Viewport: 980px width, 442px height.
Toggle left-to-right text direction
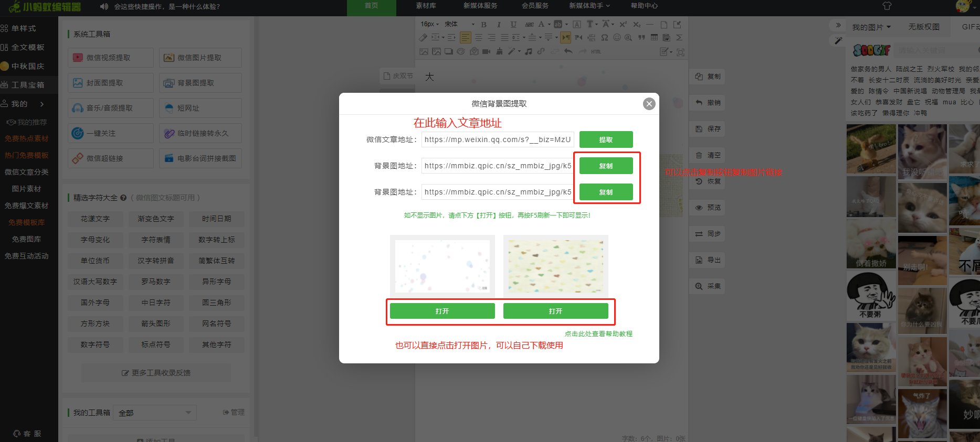click(565, 38)
